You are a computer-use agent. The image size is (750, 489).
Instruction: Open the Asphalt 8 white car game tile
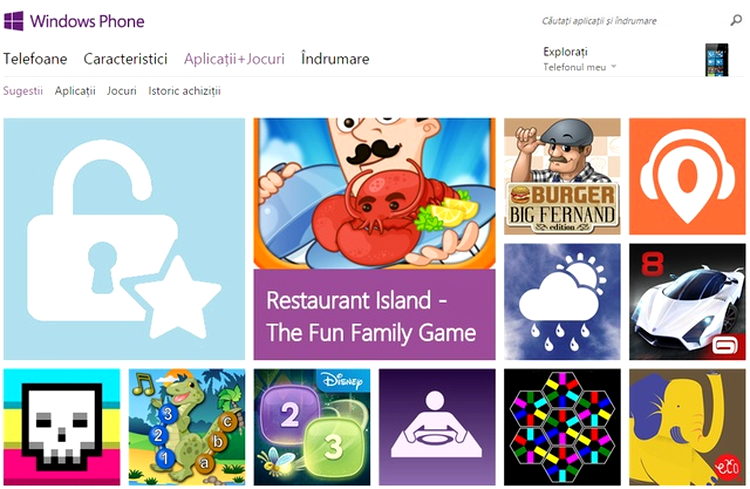687,301
